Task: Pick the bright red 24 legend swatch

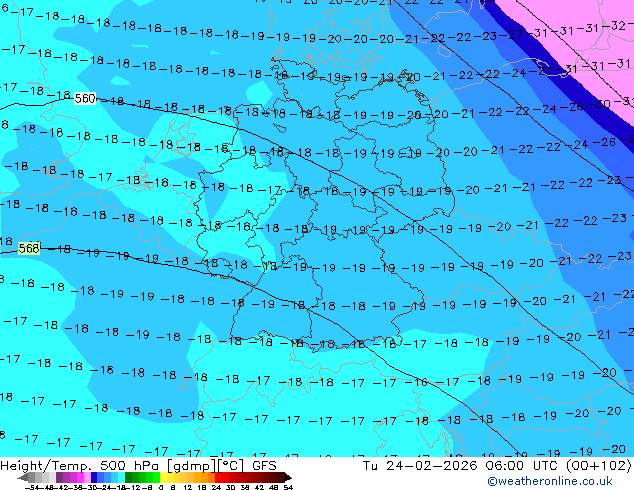Action: click(x=218, y=477)
